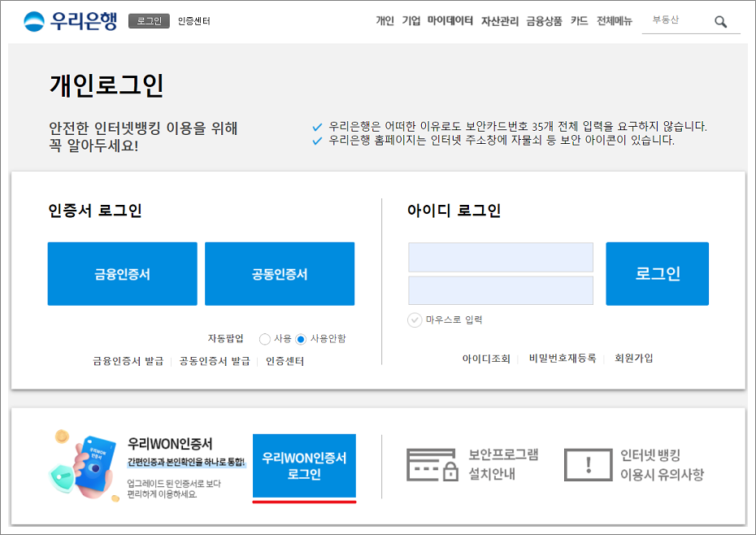The width and height of the screenshot is (756, 535).
Task: Click the 우리WON인증서 phone illustration
Action: click(85, 466)
